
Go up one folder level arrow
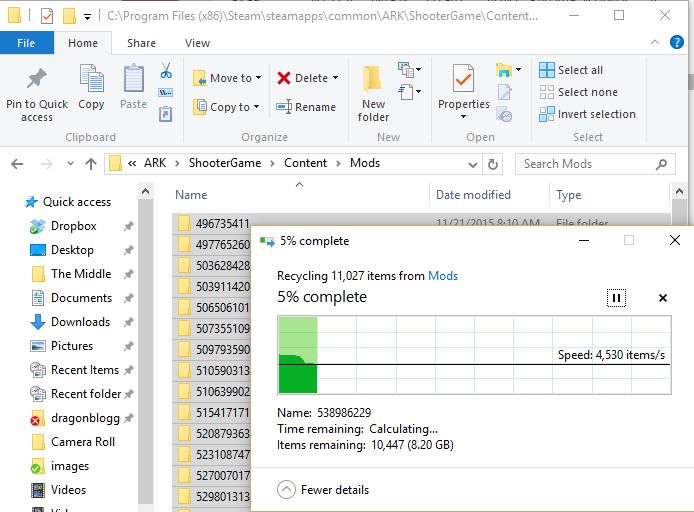click(91, 164)
